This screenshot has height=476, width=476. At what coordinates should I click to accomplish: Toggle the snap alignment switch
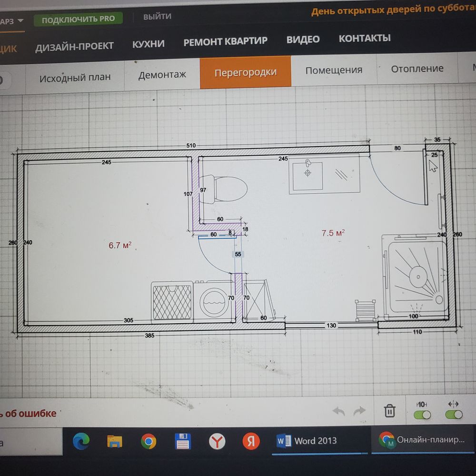tap(453, 415)
